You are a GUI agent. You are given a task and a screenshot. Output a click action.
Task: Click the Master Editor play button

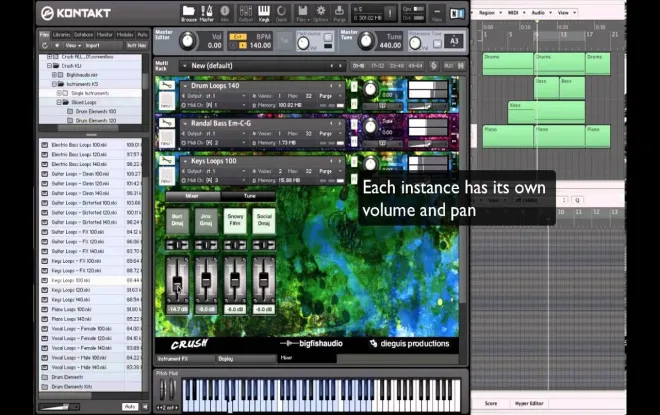242,45
